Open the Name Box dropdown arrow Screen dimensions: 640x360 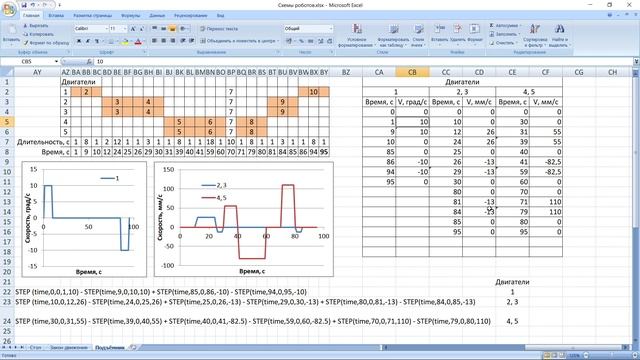point(56,61)
